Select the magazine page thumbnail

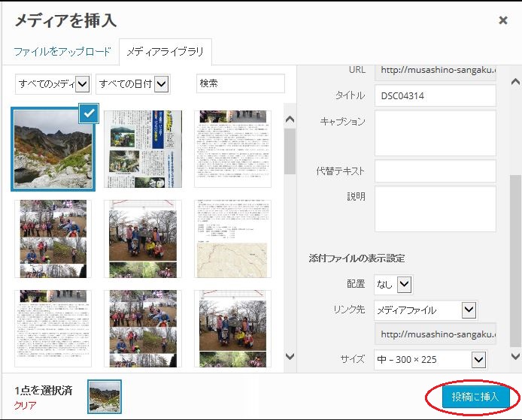(x=143, y=149)
